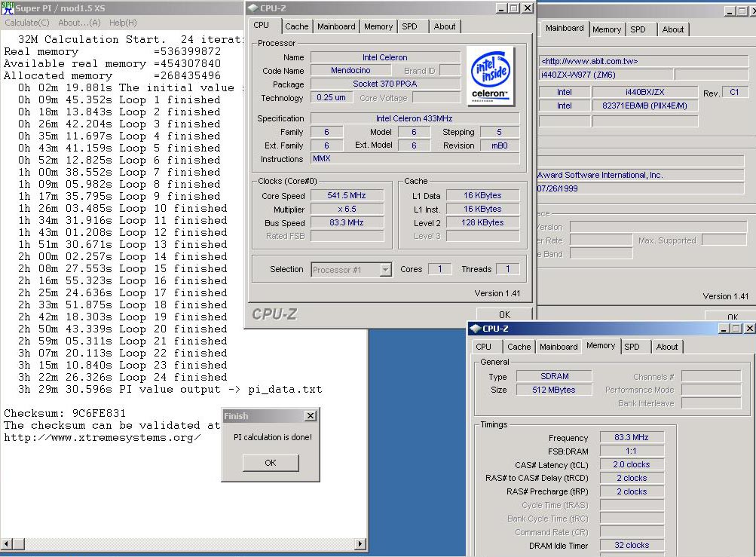Switch to SPD tab in top CPU-Z window
Viewport: 756px width, 557px height.
coord(410,26)
